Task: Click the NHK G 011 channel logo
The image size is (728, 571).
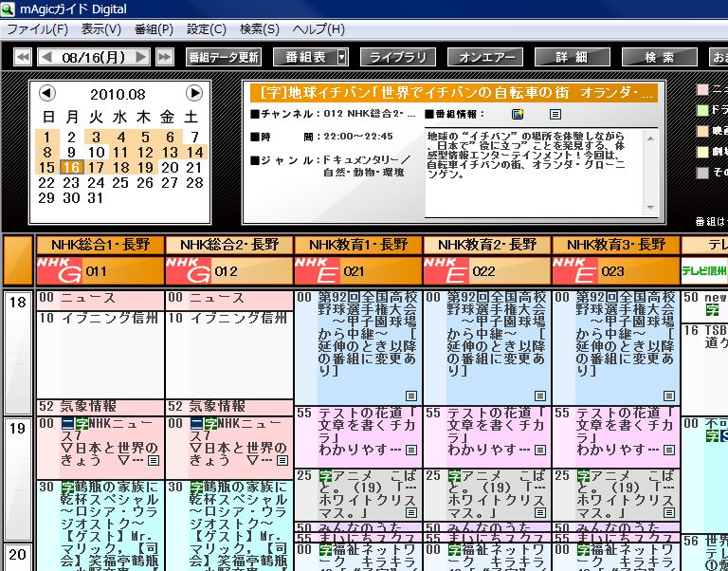Action: [60, 270]
